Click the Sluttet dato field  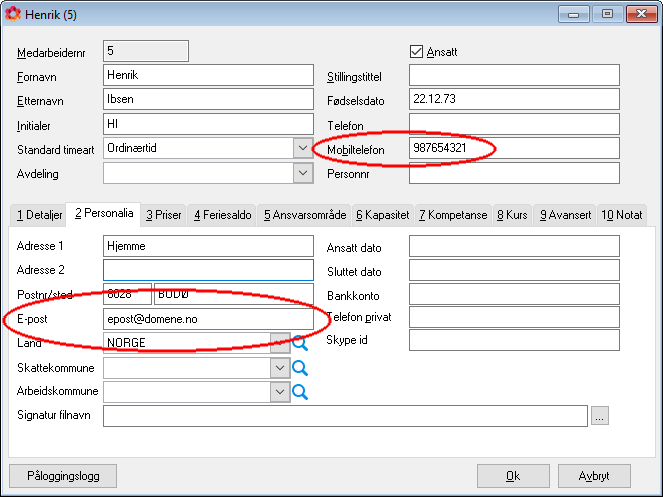(x=514, y=270)
